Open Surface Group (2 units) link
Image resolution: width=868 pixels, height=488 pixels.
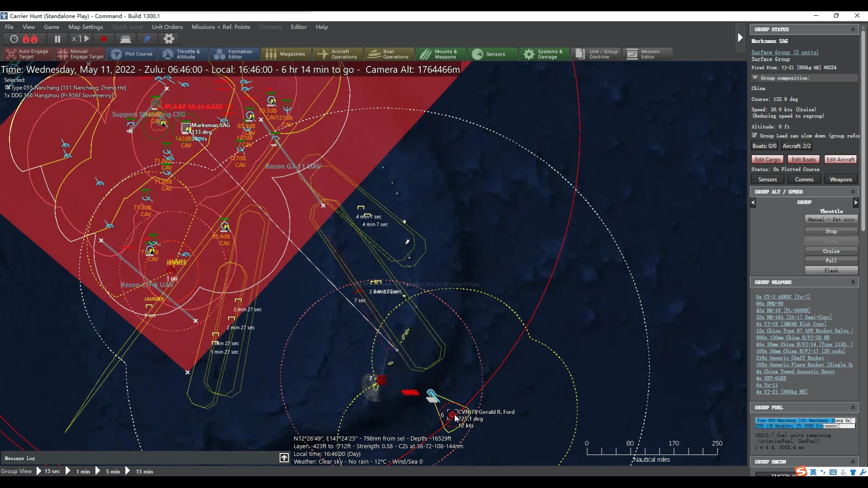(x=785, y=52)
